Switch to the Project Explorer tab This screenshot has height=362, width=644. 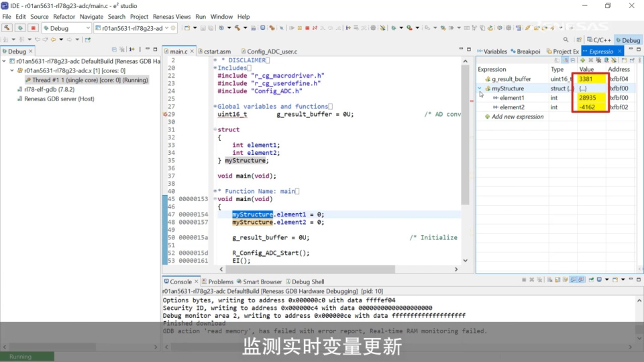[x=563, y=52]
